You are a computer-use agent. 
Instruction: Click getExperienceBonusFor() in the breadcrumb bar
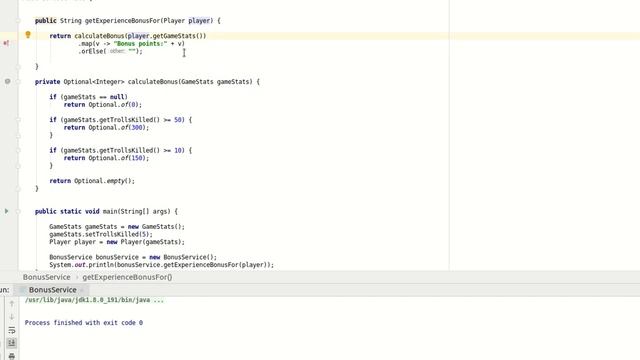click(x=127, y=277)
